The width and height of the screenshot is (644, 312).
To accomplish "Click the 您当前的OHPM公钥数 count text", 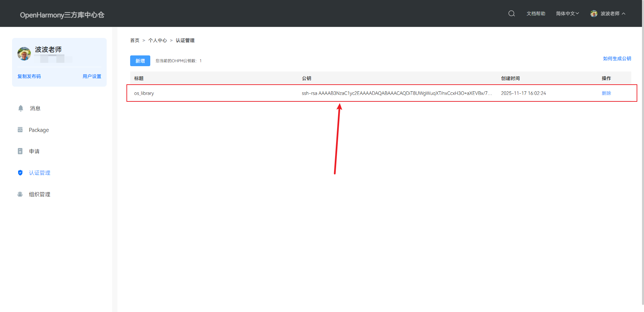I will (178, 61).
